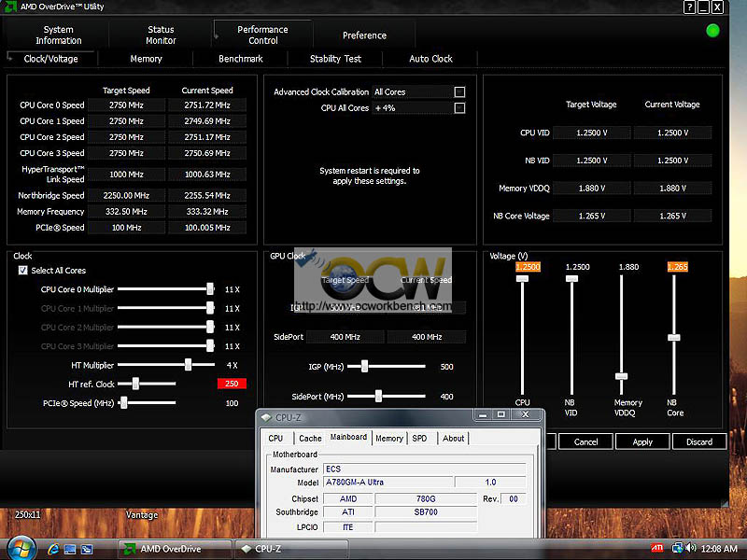The width and height of the screenshot is (747, 560).
Task: Click the CPU-Z taskbar button
Action: pyautogui.click(x=291, y=549)
